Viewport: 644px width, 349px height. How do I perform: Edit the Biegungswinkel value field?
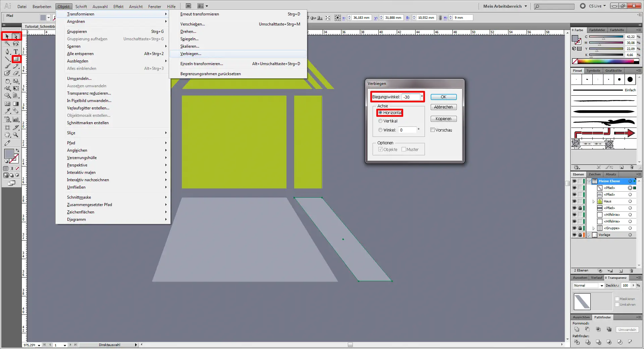coord(412,97)
